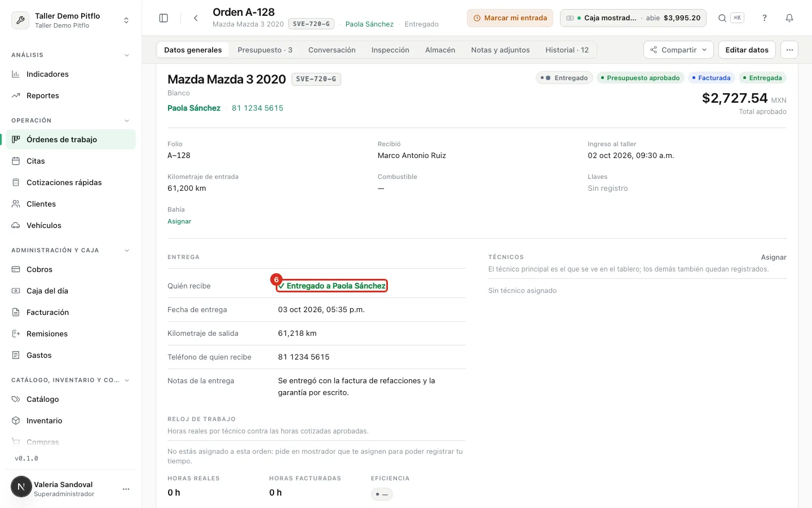Open user menu dots beside Valeria Sandoval
The height and width of the screenshot is (508, 812).
pos(126,489)
